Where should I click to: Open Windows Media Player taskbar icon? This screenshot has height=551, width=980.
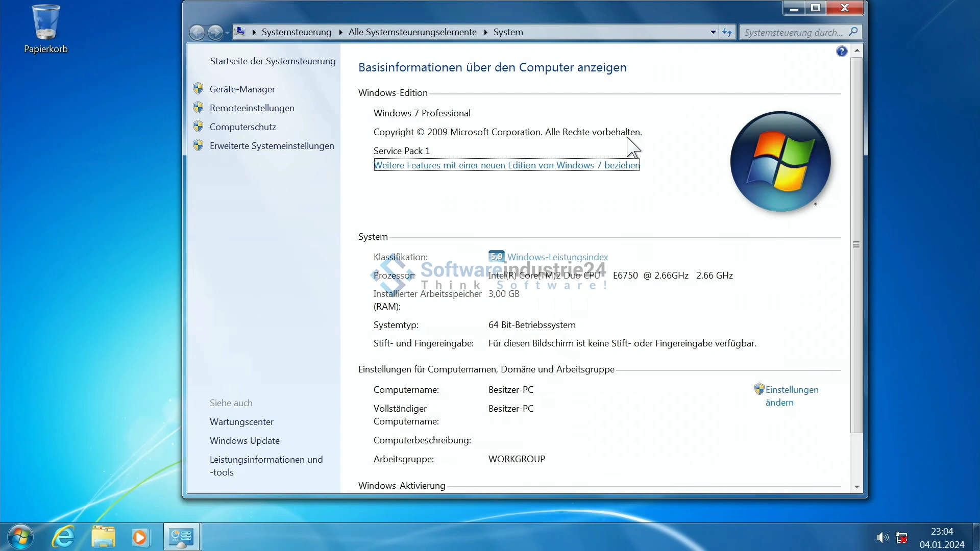pos(140,537)
